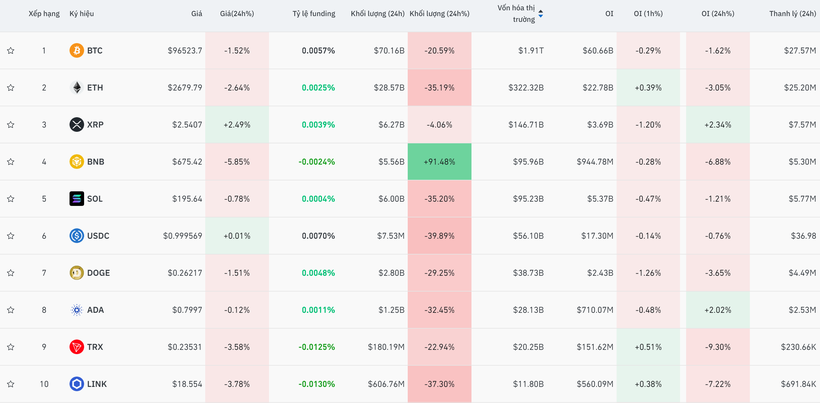Open the USDC symbol link
This screenshot has height=403, width=820.
point(98,236)
